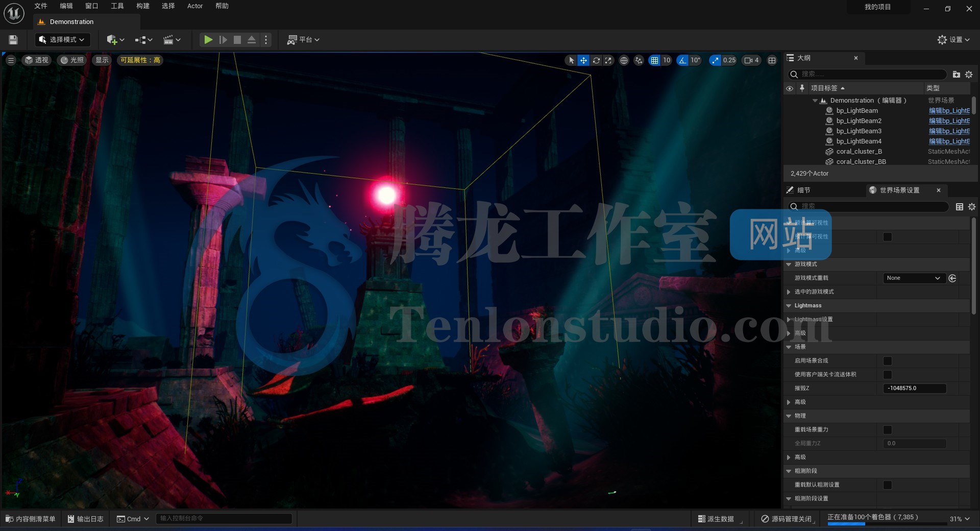Select bp_LightBeam3 in the outliner
Image resolution: width=980 pixels, height=531 pixels.
point(859,131)
